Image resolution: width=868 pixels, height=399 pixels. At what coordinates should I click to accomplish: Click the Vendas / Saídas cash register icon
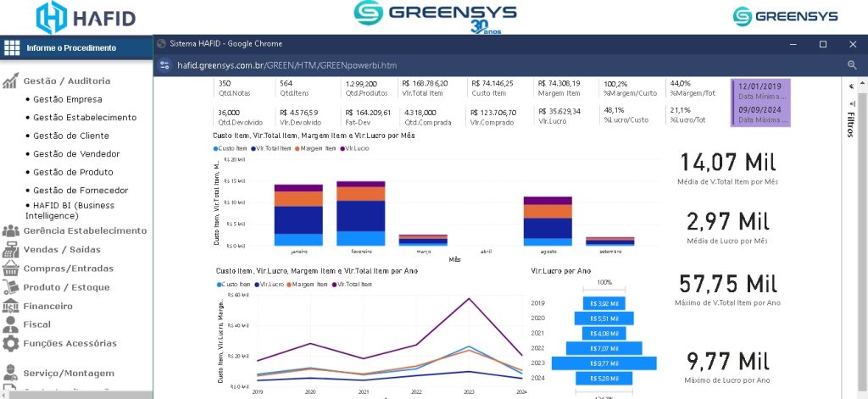point(10,250)
